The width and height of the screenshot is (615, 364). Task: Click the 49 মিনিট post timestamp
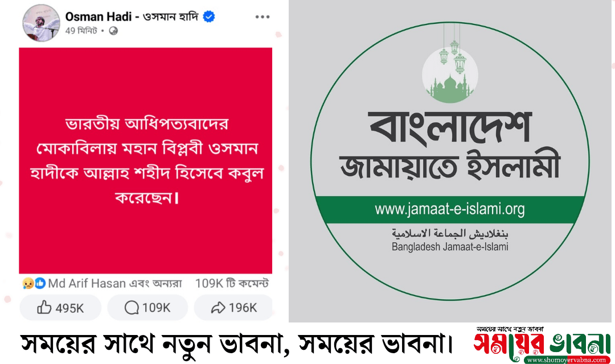coord(81,31)
